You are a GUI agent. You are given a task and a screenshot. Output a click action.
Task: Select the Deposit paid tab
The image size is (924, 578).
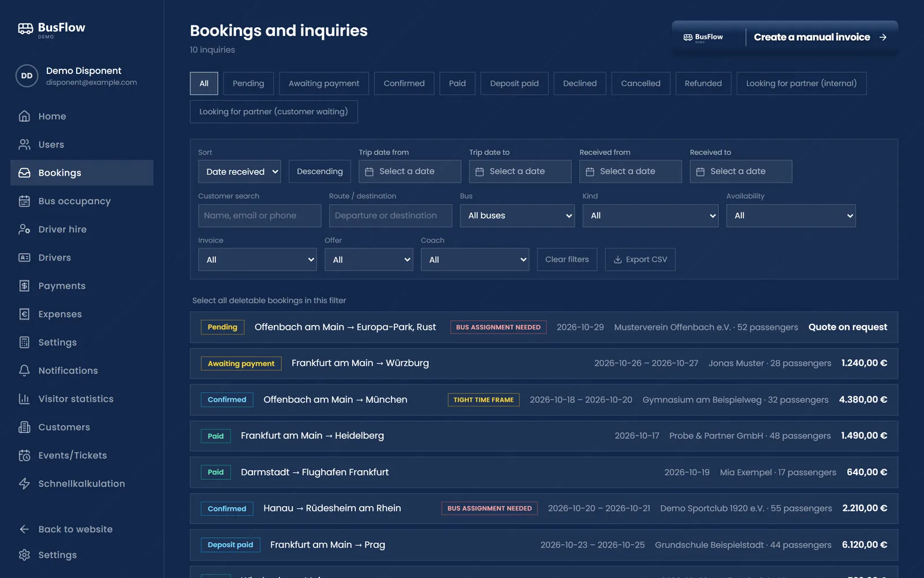(x=515, y=83)
